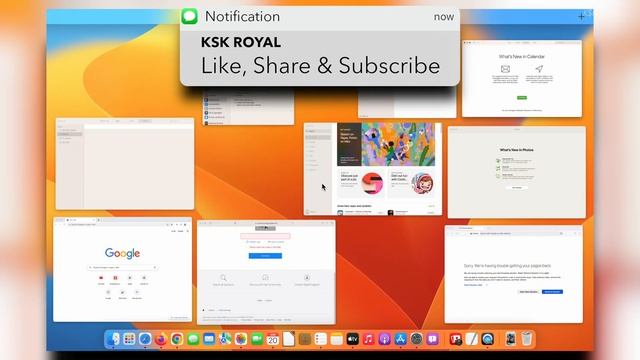The height and width of the screenshot is (360, 640).
Task: Select the Finder window thumbnail
Action: 125,164
